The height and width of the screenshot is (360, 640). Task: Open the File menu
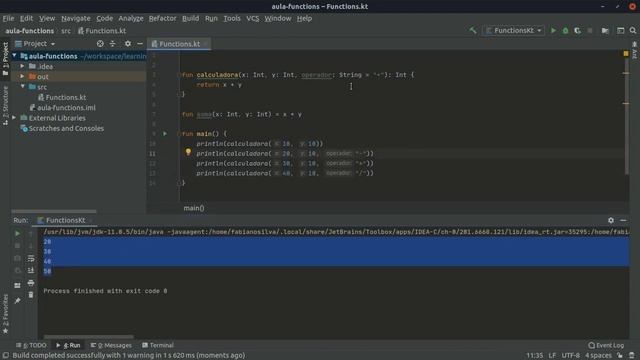coord(8,18)
